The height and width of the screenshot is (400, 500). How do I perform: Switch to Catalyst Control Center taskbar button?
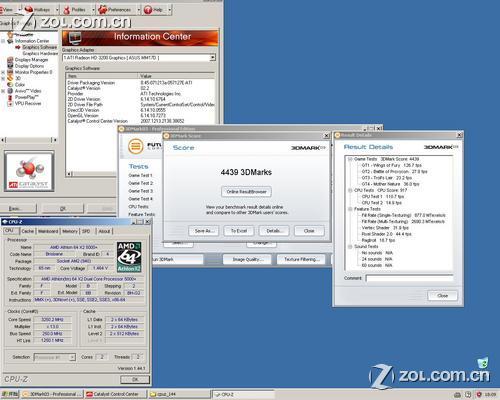(115, 394)
